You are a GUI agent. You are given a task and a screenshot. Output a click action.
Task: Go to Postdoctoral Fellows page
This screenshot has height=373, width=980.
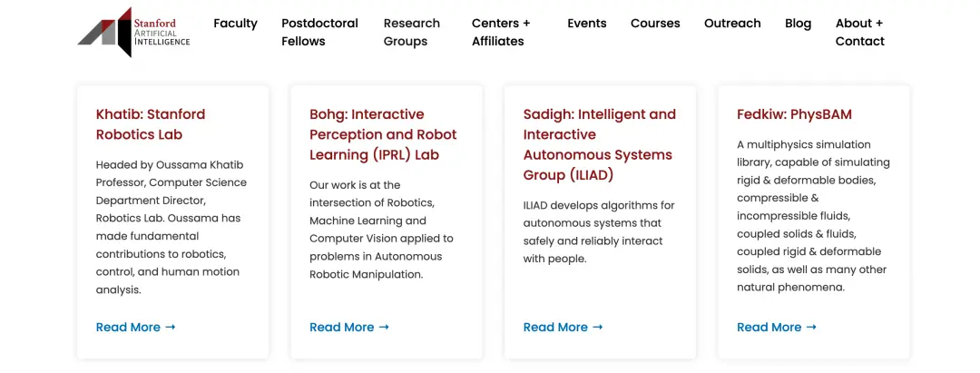pyautogui.click(x=319, y=32)
